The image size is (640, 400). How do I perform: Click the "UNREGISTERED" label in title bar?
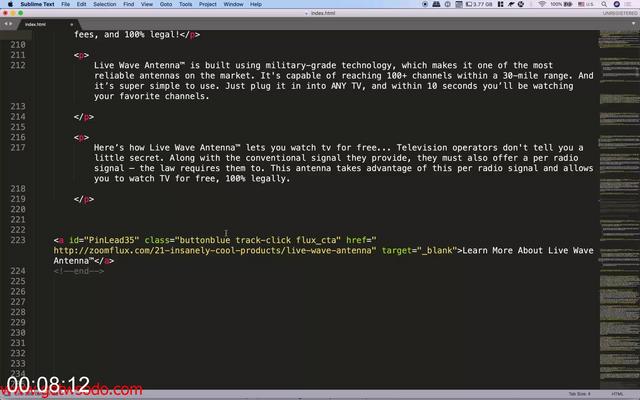click(620, 13)
